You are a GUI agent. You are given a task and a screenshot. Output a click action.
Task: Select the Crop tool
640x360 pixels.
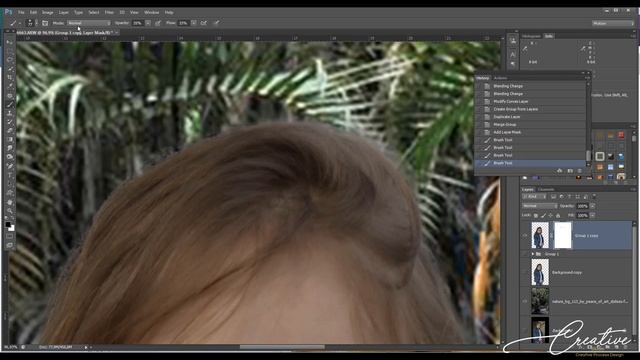(9, 78)
